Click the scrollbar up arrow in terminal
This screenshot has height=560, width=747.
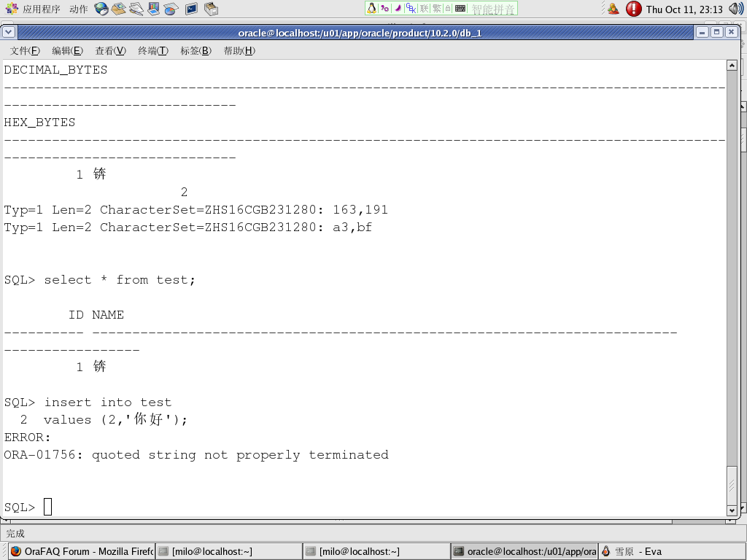click(x=732, y=66)
